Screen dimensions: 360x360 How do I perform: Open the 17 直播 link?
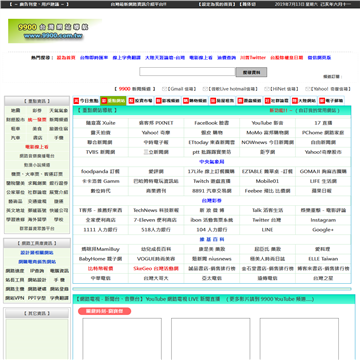(x=323, y=123)
